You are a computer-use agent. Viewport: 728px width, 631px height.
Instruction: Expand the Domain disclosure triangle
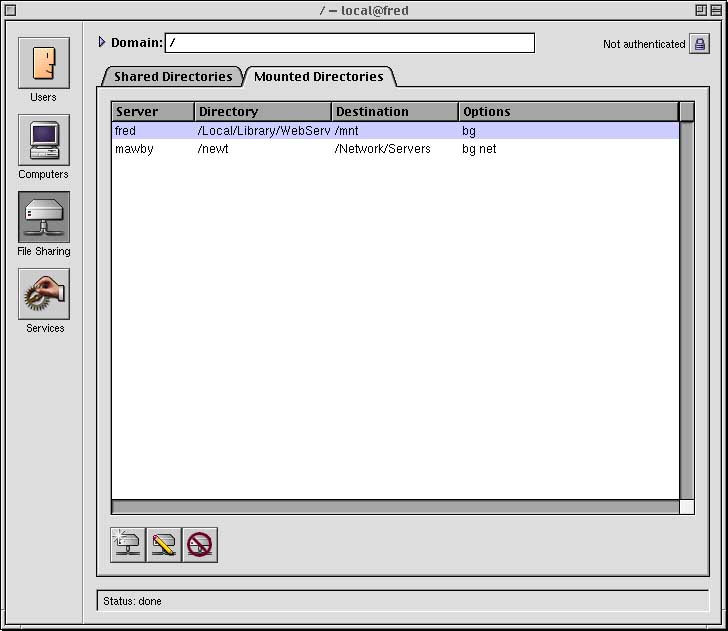click(102, 42)
